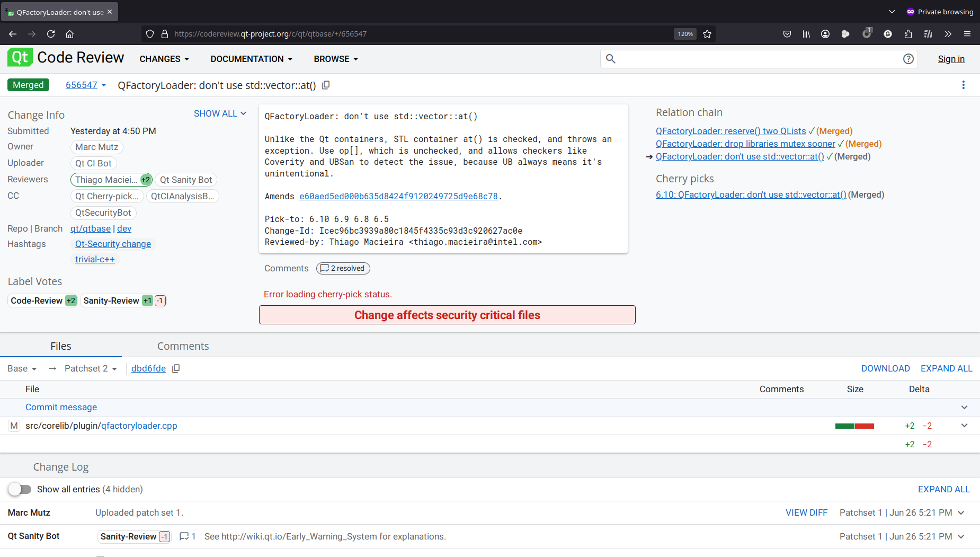This screenshot has height=557, width=980.
Task: Click the search help question mark icon
Action: click(x=908, y=59)
